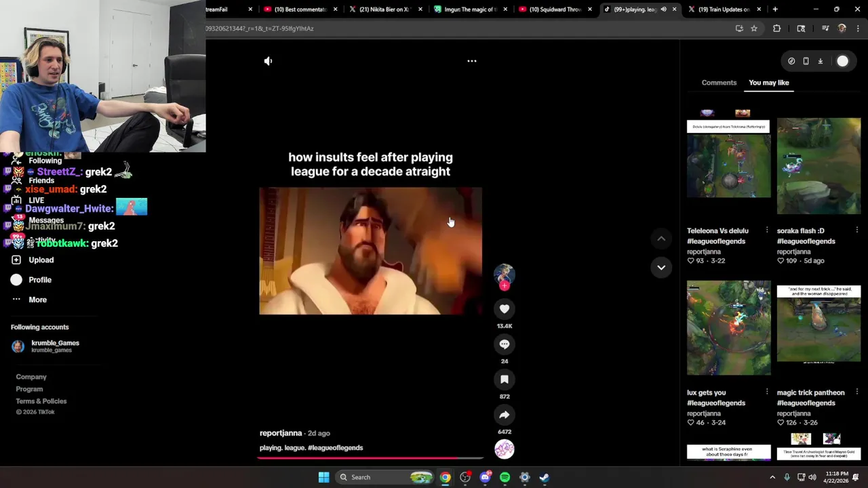Image resolution: width=868 pixels, height=488 pixels.
Task: Open the three-dot video options menu
Action: point(472,61)
